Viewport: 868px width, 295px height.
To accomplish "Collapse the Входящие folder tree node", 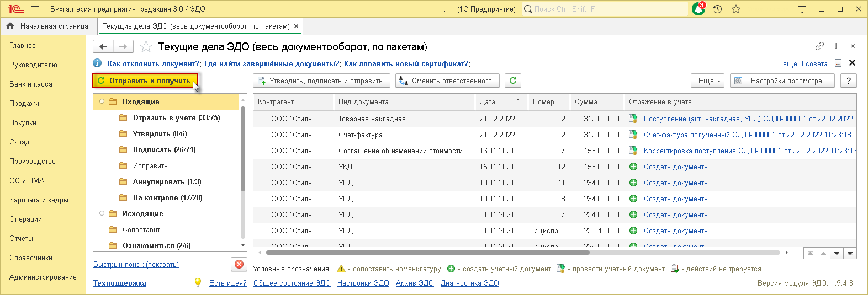I will [x=102, y=101].
